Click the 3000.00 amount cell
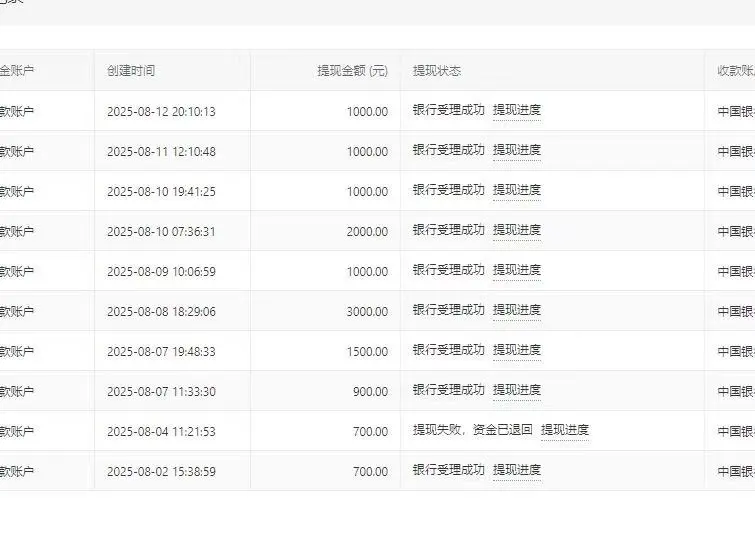Viewport: 755px width, 554px height. coord(367,311)
